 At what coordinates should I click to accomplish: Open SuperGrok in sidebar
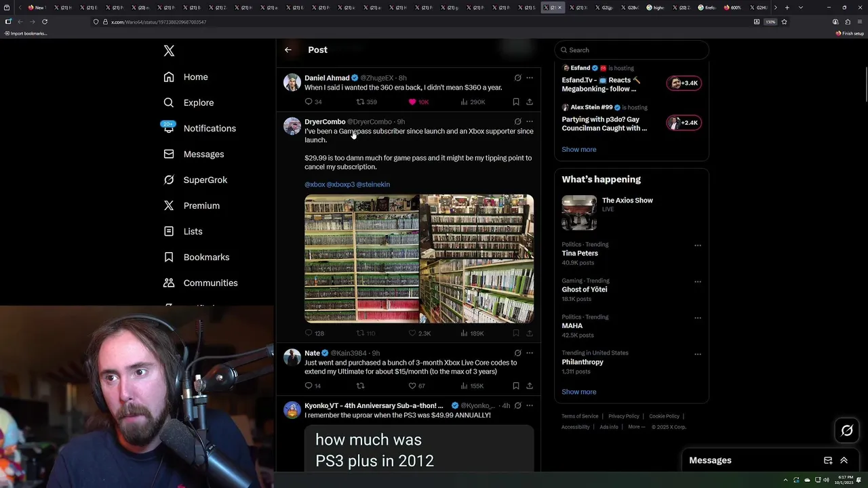pos(195,180)
